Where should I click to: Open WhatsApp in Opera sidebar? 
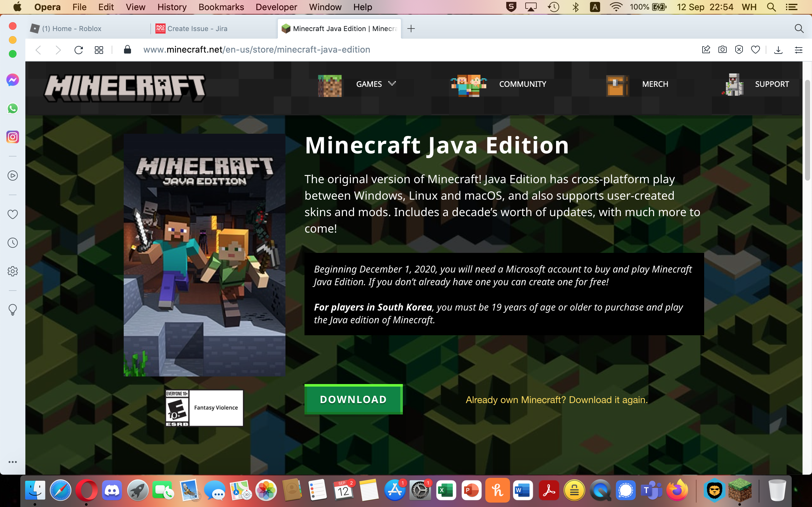pyautogui.click(x=12, y=108)
